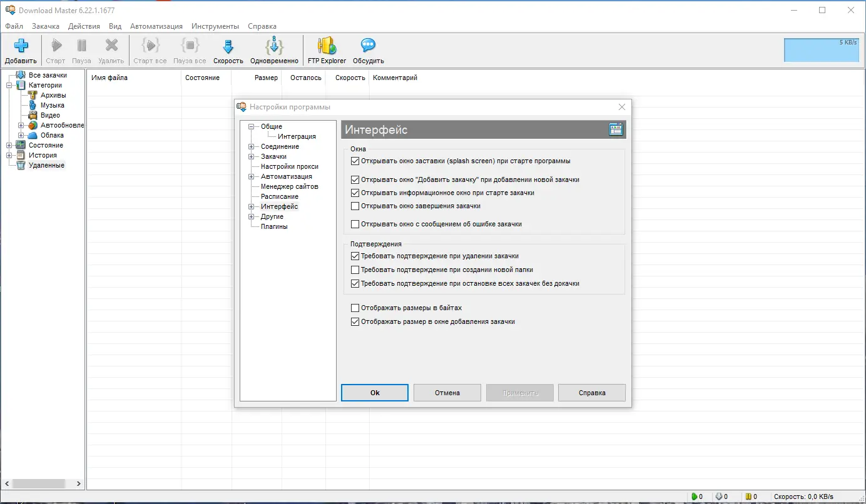Viewport: 866px width, 504px height.
Task: Open the Справка menu in the menu bar
Action: click(x=262, y=26)
